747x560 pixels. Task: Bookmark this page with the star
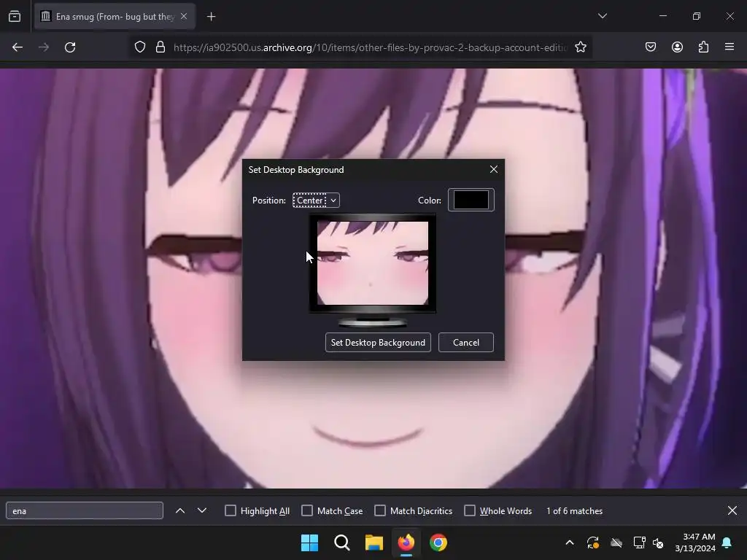pos(580,47)
